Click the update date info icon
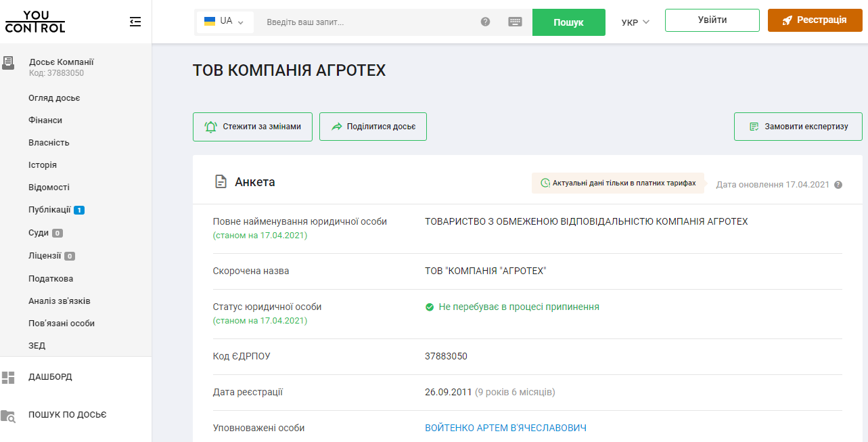Image resolution: width=868 pixels, height=442 pixels. point(838,185)
